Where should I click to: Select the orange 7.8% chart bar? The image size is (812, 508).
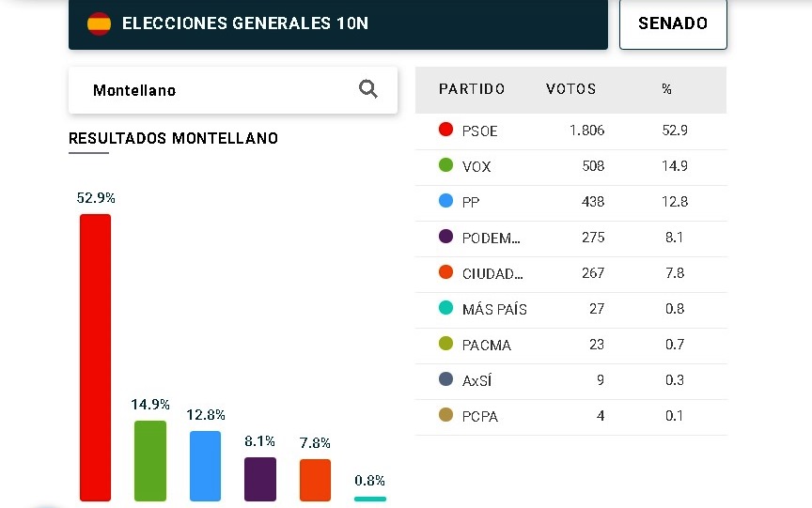point(315,480)
